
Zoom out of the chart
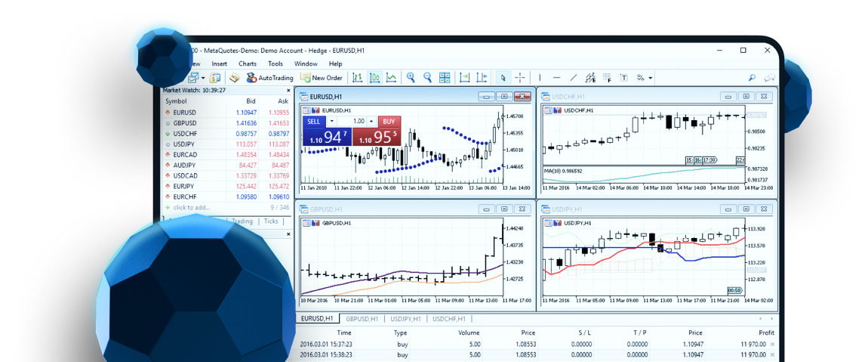click(428, 78)
